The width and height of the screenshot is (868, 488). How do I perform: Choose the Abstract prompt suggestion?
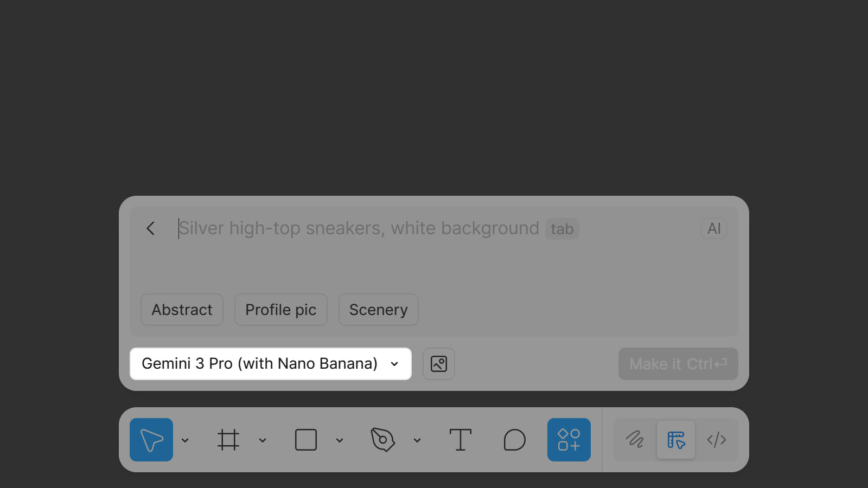coord(182,310)
